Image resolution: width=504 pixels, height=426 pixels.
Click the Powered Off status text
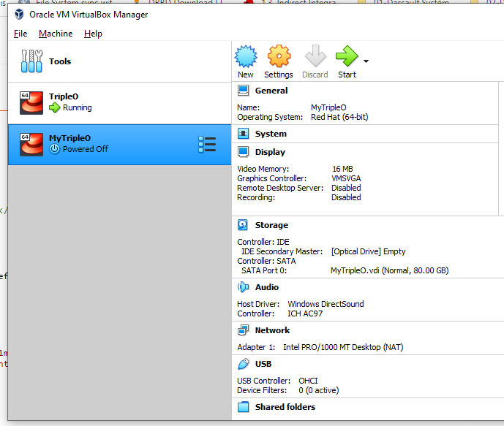pyautogui.click(x=86, y=149)
